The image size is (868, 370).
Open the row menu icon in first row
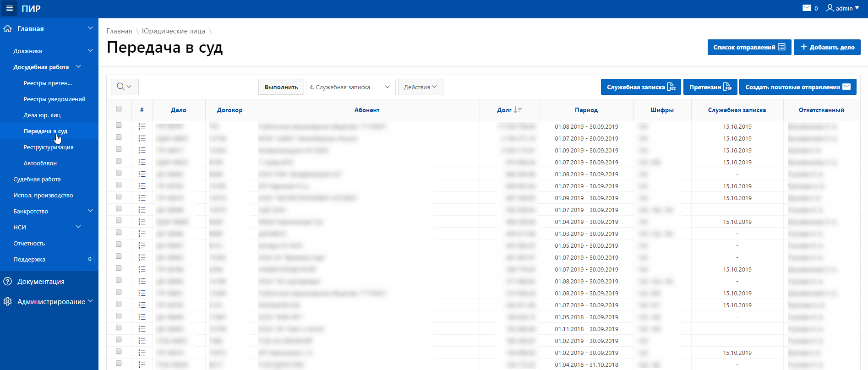(142, 126)
